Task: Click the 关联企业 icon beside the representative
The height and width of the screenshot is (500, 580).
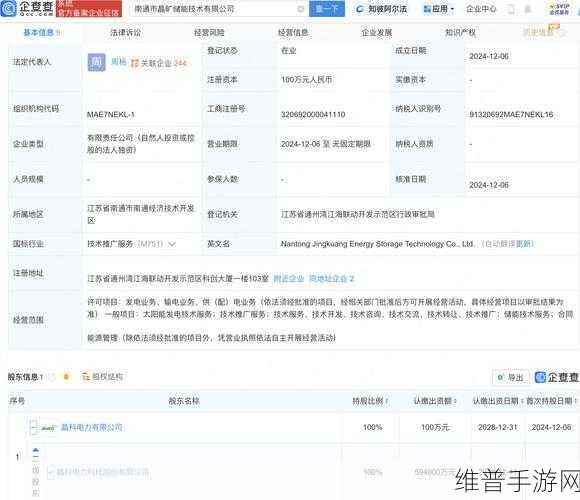Action: point(135,63)
